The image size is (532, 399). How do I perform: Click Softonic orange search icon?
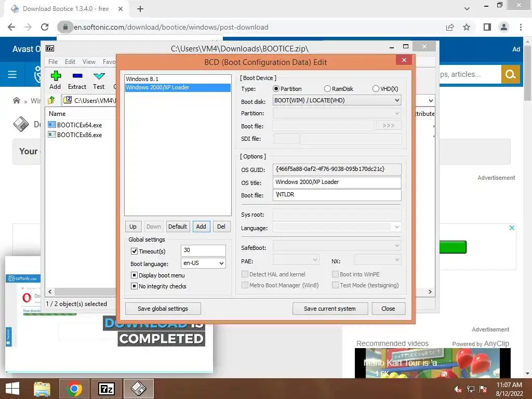point(510,74)
